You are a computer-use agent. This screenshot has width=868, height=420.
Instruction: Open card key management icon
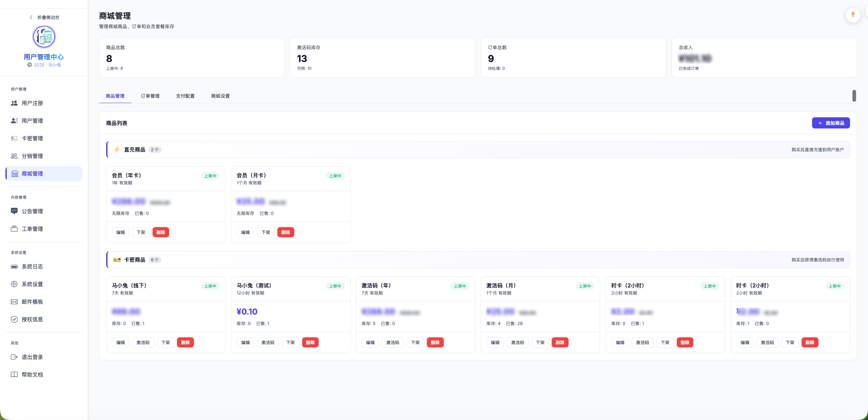(14, 138)
